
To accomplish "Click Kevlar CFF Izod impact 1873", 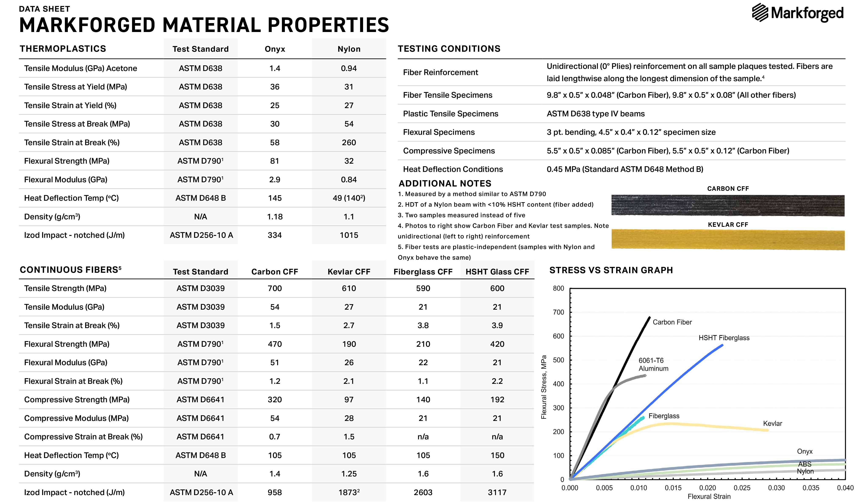I will [349, 492].
